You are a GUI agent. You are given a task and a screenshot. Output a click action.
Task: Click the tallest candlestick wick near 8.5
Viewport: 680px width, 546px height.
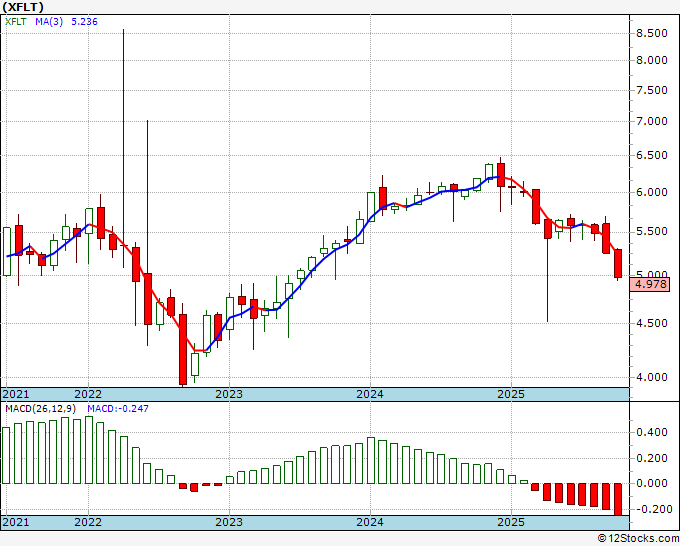click(124, 148)
